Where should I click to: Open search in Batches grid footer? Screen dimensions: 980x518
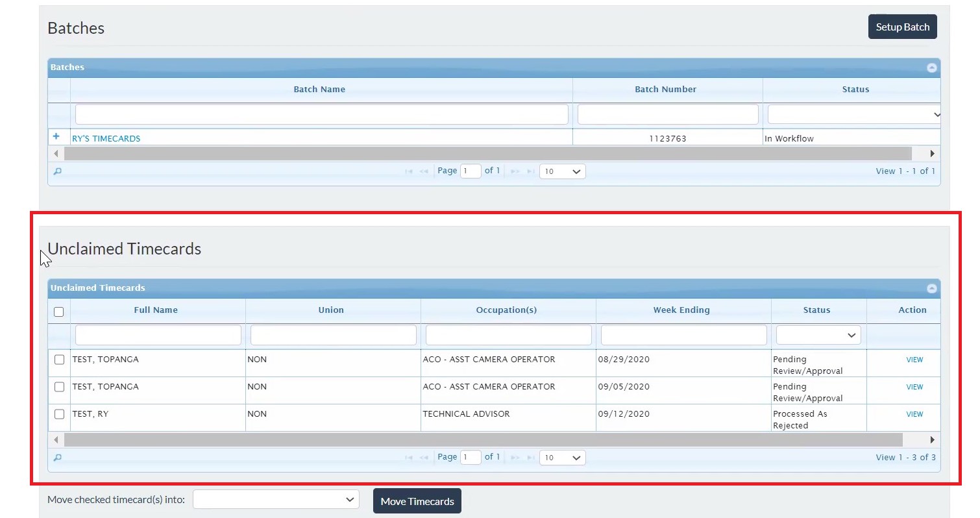point(57,171)
